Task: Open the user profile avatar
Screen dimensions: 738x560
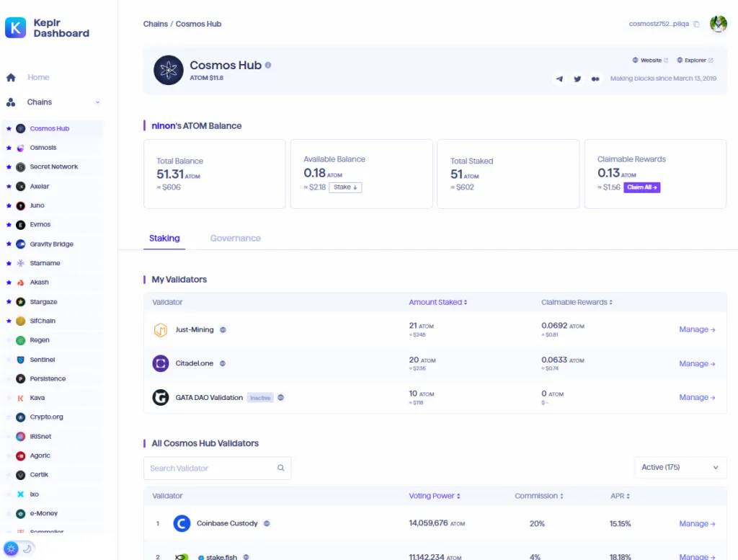Action: 719,24
